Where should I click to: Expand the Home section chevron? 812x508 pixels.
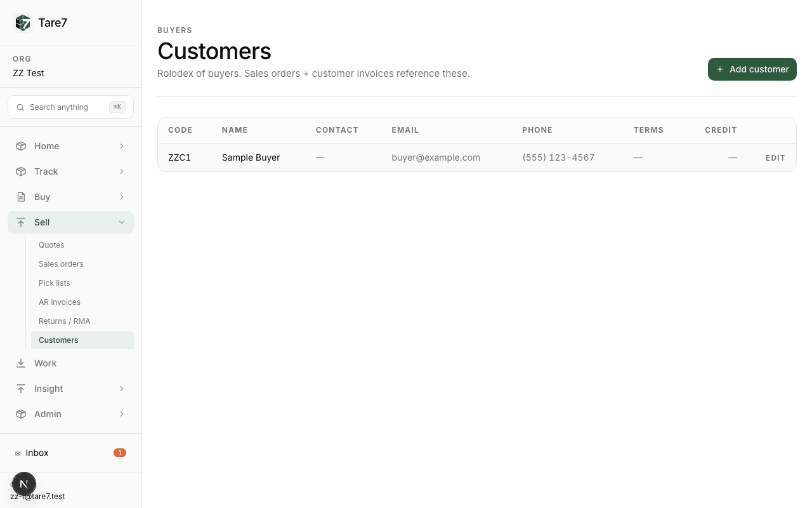point(122,146)
